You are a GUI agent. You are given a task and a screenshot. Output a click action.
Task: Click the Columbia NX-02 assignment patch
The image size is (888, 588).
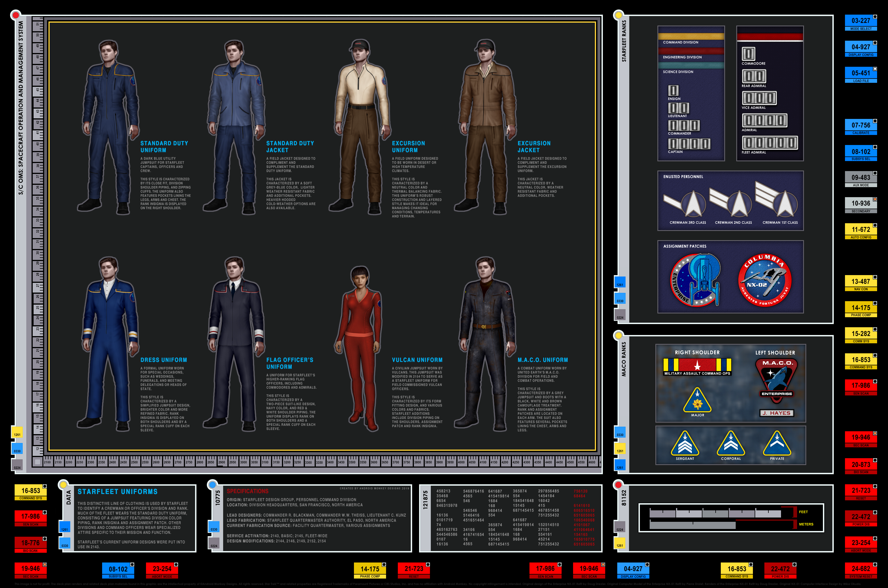764,280
